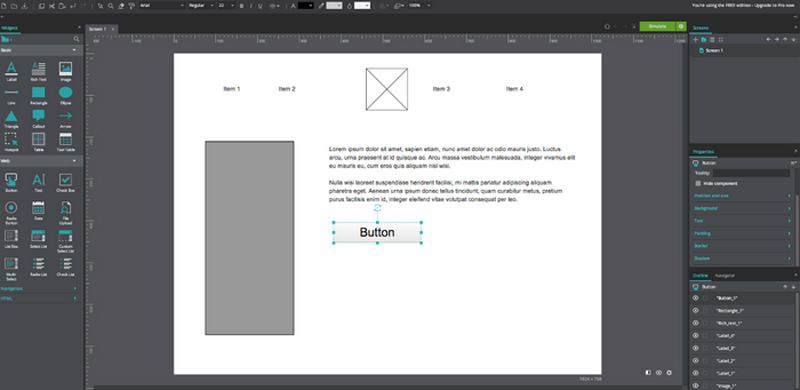Viewport: 800px width, 390px height.
Task: Choose the Triangle widget
Action: (11, 118)
